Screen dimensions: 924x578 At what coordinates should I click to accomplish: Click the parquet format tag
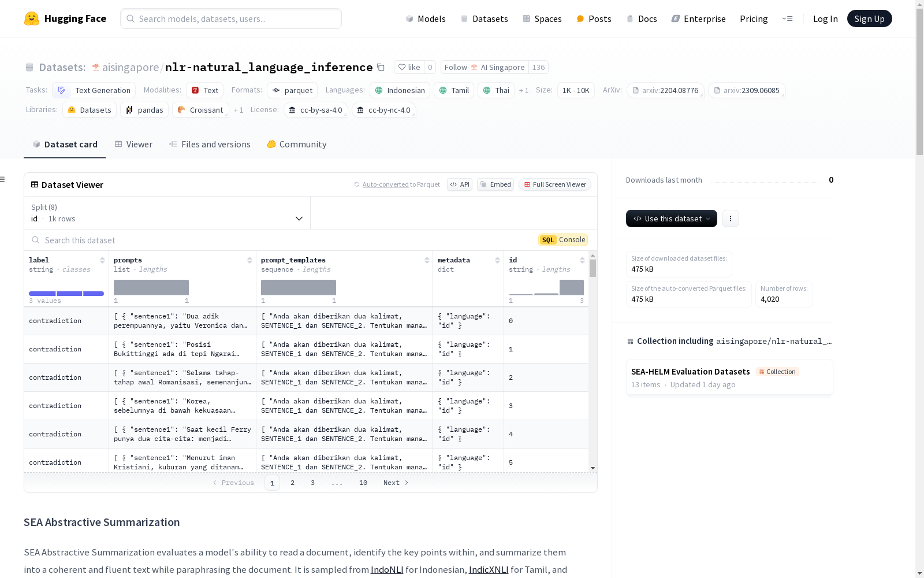click(292, 90)
